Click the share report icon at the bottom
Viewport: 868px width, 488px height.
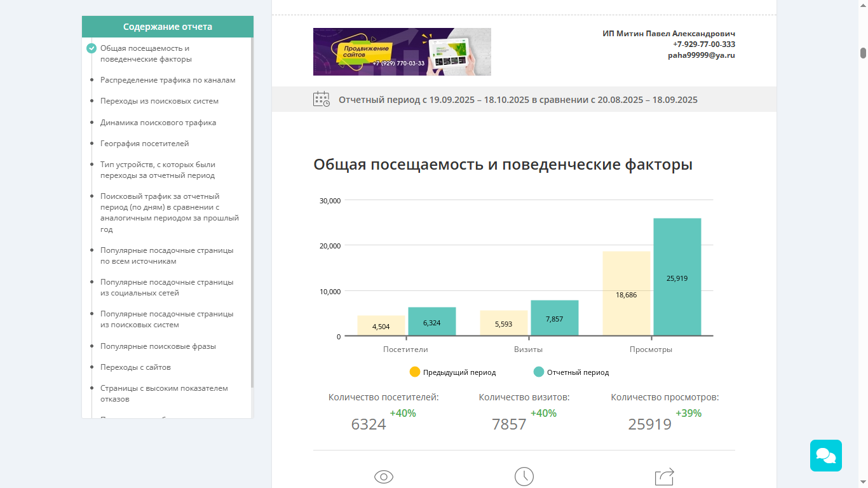pos(663,475)
